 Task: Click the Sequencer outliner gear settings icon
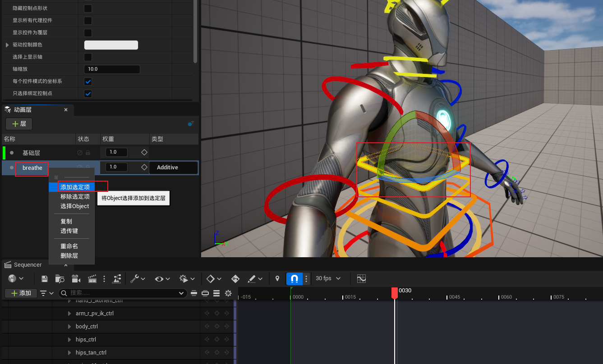228,293
